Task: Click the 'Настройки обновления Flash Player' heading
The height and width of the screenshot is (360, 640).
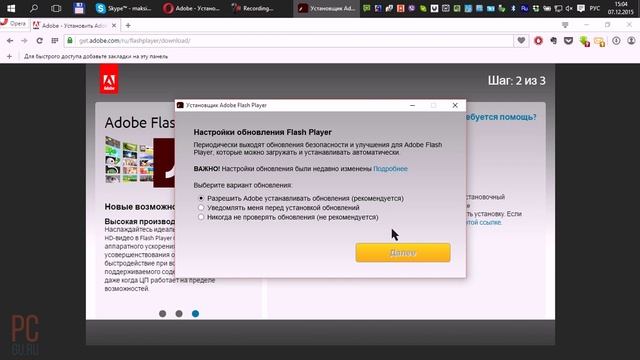Action: point(262,132)
